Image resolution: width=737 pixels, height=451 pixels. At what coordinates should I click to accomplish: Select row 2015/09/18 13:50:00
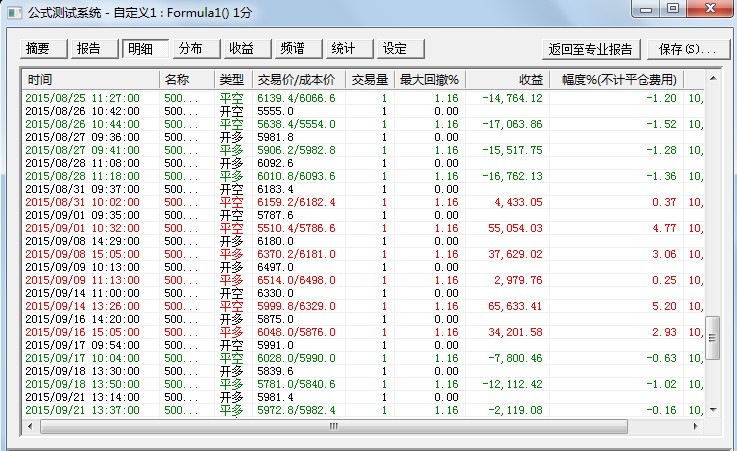coord(363,384)
